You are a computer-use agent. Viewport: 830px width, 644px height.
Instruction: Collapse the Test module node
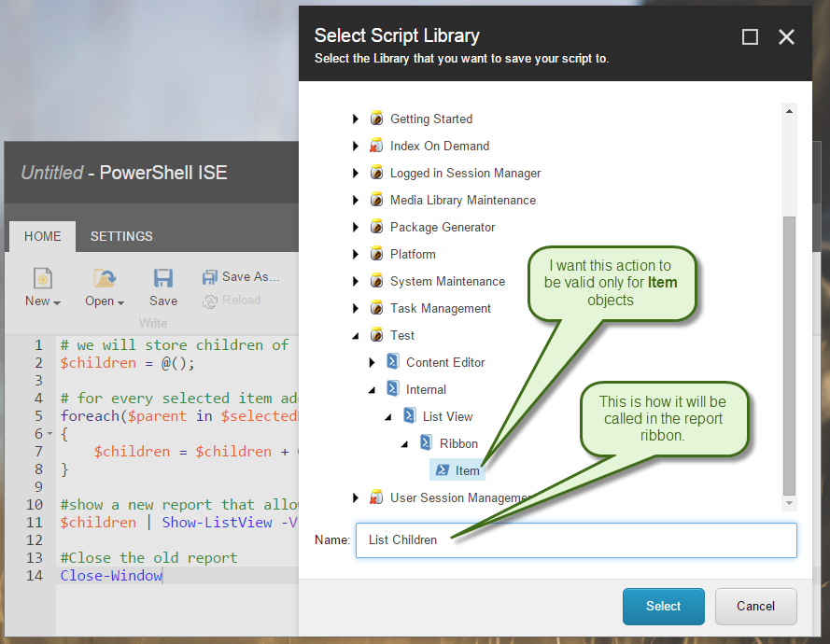356,336
